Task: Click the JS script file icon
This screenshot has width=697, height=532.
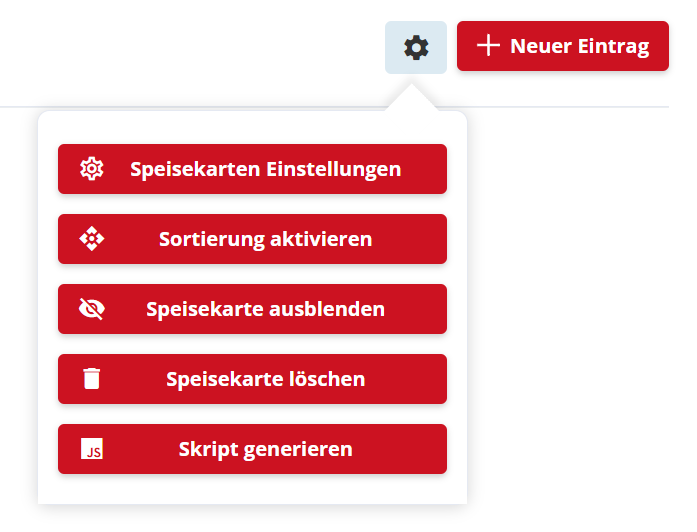Action: click(92, 449)
